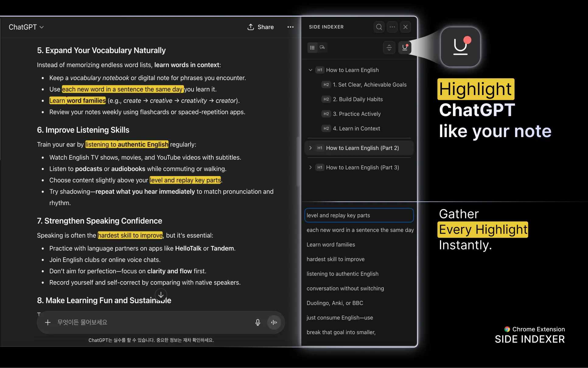Switch to the outline list view tab
The image size is (588, 368).
click(x=312, y=48)
